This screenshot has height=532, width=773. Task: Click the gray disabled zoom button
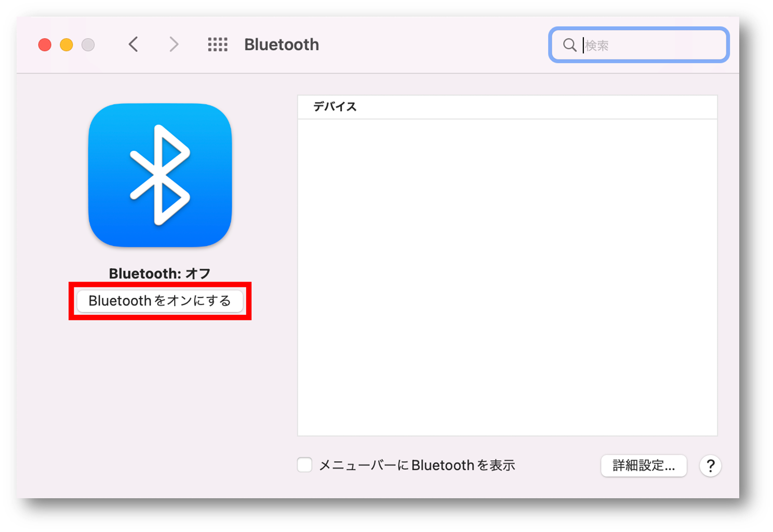[x=88, y=45]
